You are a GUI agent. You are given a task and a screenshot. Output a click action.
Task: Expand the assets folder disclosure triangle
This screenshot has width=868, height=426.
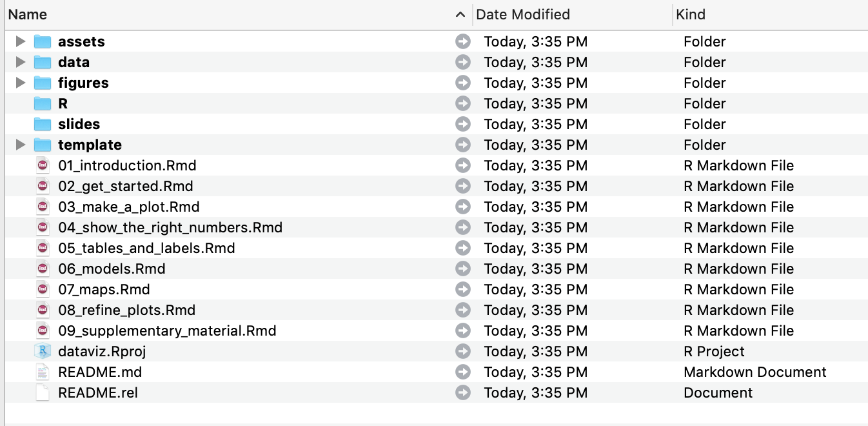[x=21, y=42]
